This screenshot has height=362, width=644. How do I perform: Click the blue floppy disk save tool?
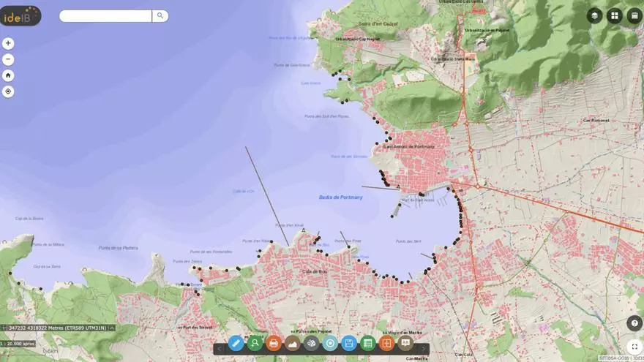coord(349,343)
